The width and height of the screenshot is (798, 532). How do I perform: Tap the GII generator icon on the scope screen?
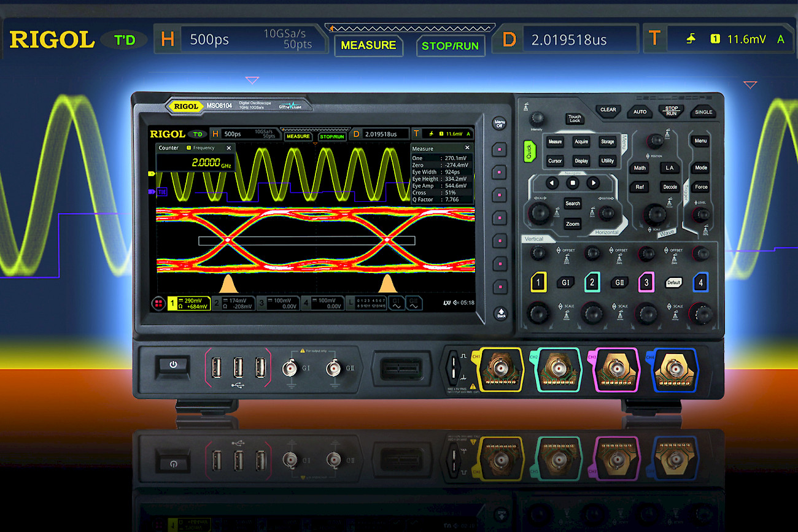click(414, 303)
